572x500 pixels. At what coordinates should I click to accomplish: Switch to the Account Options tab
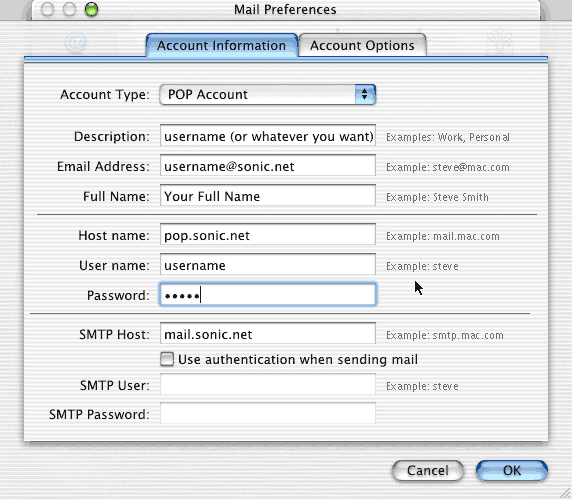click(362, 45)
